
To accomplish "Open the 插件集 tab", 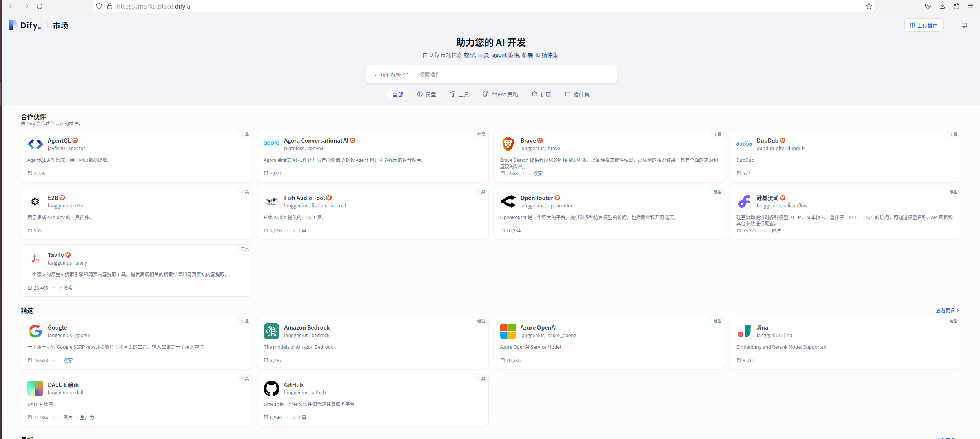I will 577,94.
